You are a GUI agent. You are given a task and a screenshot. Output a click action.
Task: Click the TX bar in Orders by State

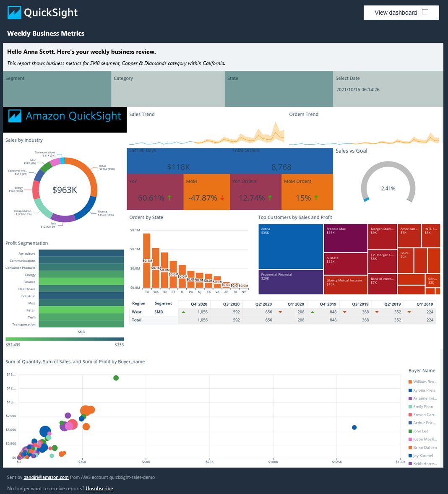[147, 261]
